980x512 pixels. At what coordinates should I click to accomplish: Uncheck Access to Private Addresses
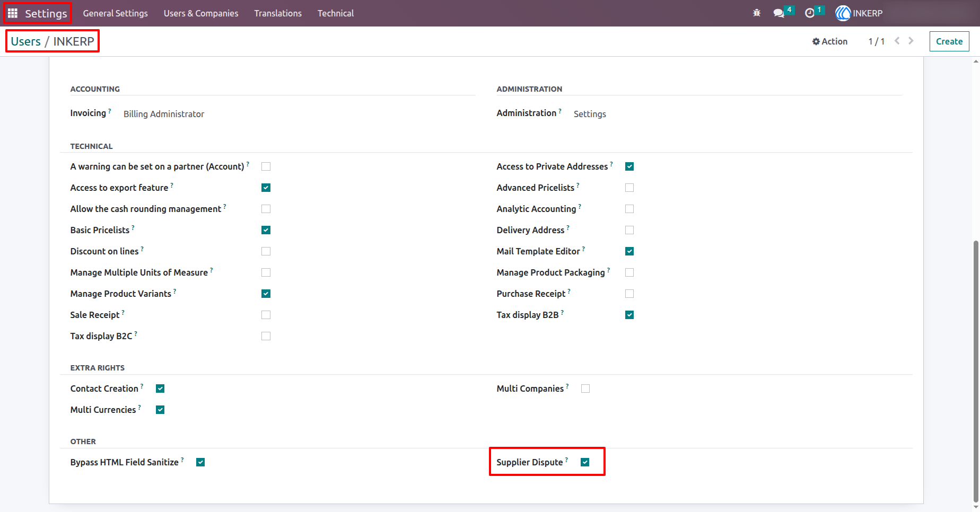tap(629, 166)
